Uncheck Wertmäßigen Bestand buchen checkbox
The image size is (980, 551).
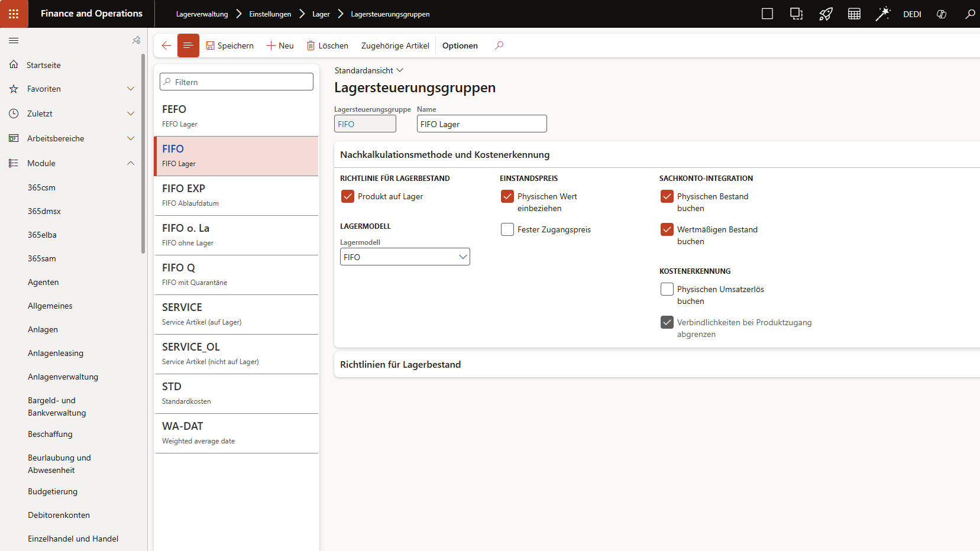(x=667, y=229)
